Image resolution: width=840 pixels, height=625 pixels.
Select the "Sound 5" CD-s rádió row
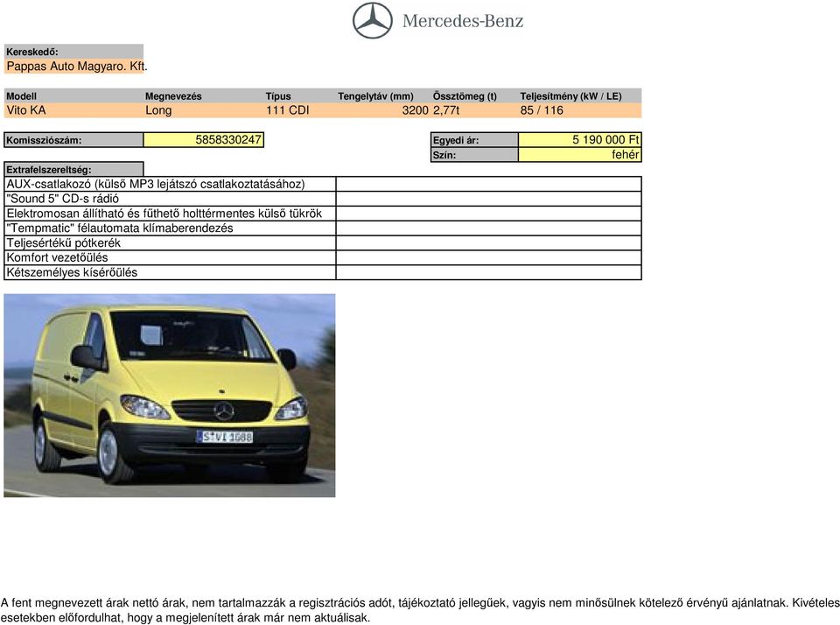pyautogui.click(x=323, y=199)
